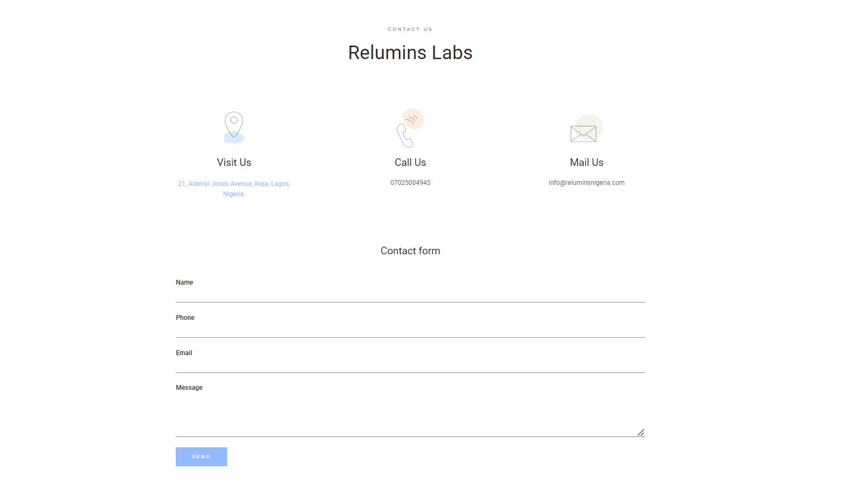Screen dimensions: 868x482
Task: Click the small CONTACT US label
Action: tap(410, 29)
